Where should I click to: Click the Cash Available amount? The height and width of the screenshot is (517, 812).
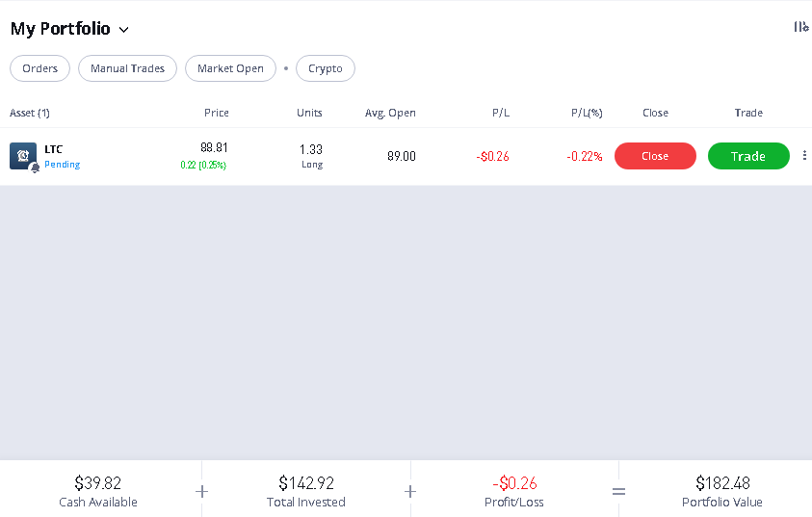click(x=98, y=483)
